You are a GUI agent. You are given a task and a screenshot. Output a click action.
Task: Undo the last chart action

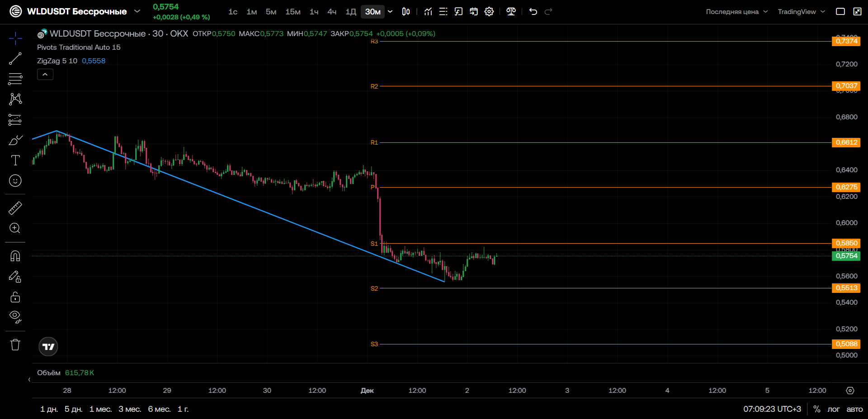tap(533, 11)
